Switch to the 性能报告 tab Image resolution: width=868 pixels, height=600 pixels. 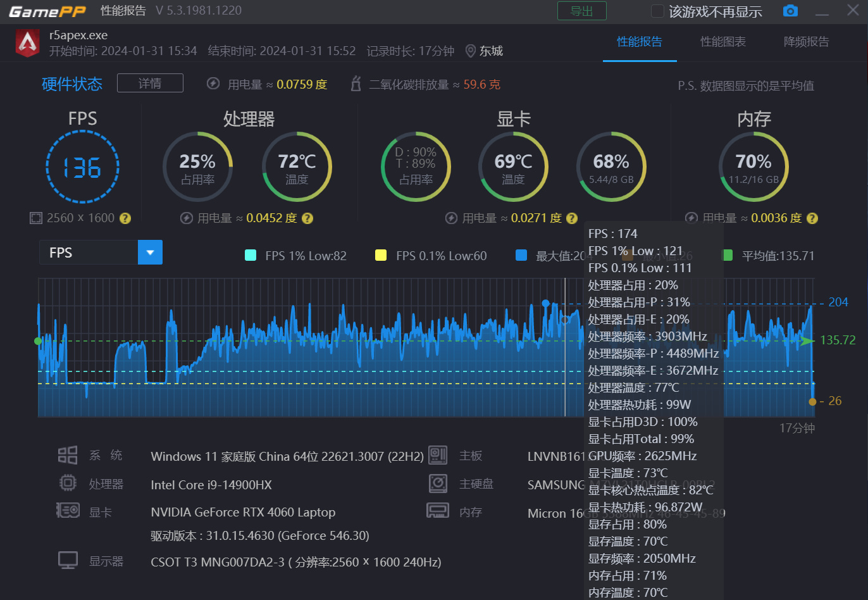[x=640, y=42]
